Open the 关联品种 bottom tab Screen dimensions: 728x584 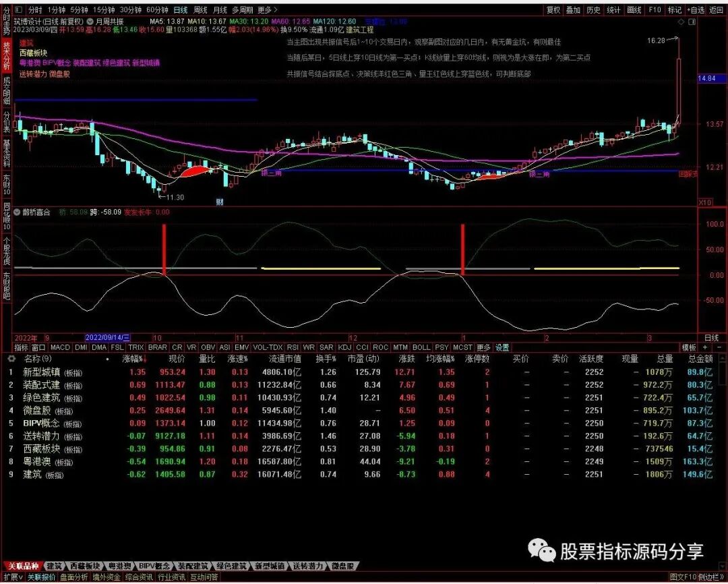pyautogui.click(x=23, y=566)
